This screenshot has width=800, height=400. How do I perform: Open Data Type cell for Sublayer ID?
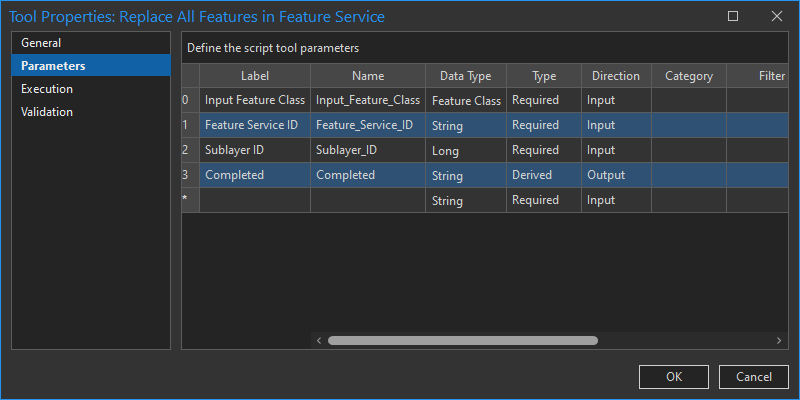[x=466, y=150]
